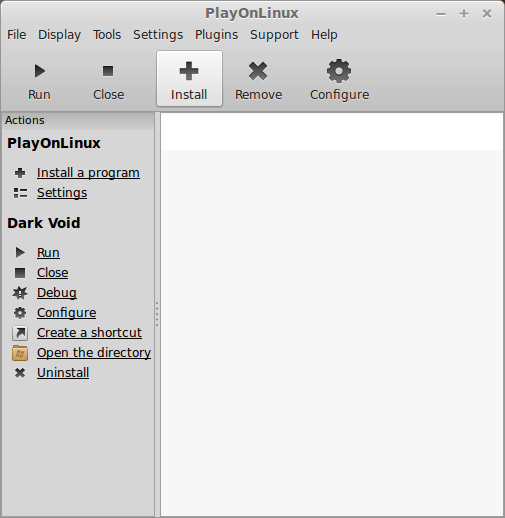Screen dimensions: 505x518
Task: Click the square stop icon beside Close link
Action: 20,273
